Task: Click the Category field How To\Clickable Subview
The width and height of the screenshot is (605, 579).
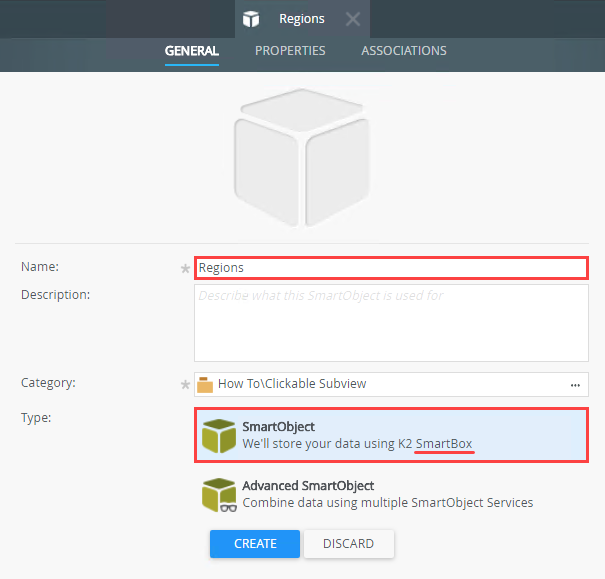Action: coord(391,384)
